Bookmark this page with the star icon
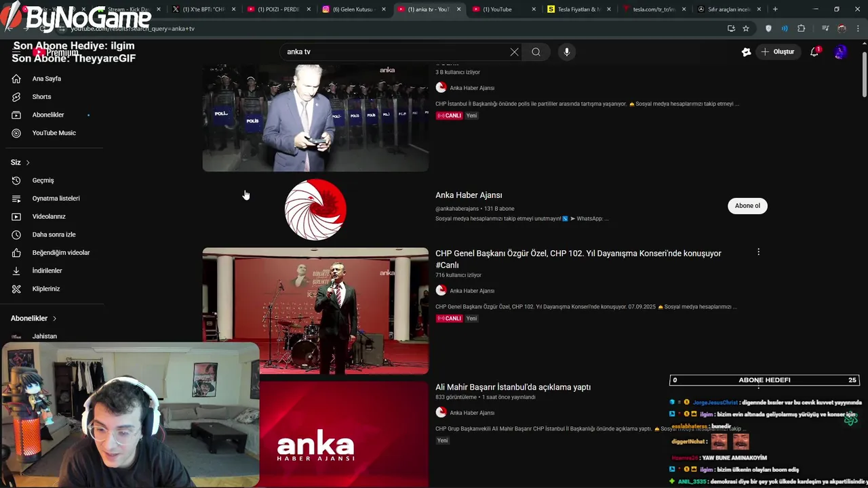This screenshot has height=488, width=868. tap(746, 28)
